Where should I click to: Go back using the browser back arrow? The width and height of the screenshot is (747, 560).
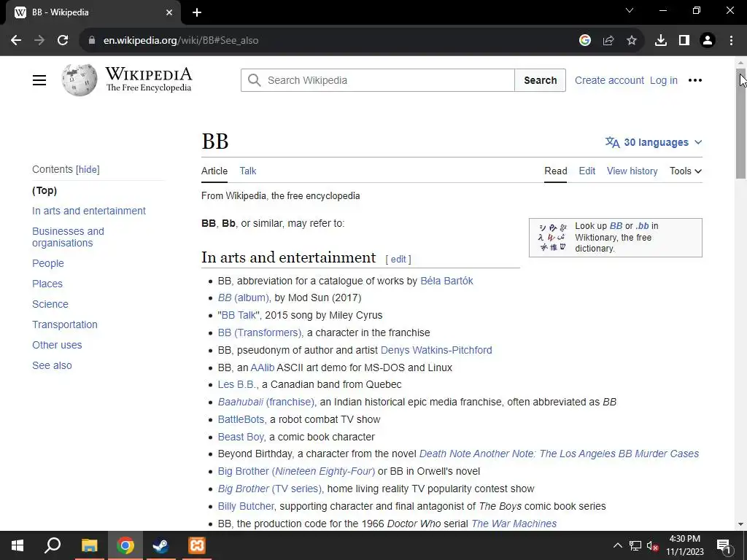pyautogui.click(x=16, y=41)
